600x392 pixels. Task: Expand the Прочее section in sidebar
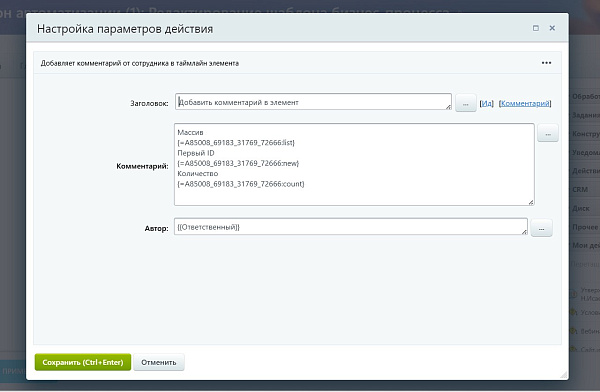tap(585, 227)
